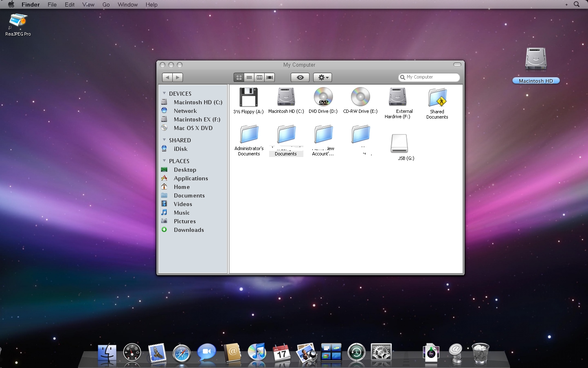Switch to Cover Flow view
Viewport: 588px width, 368px height.
[x=269, y=77]
